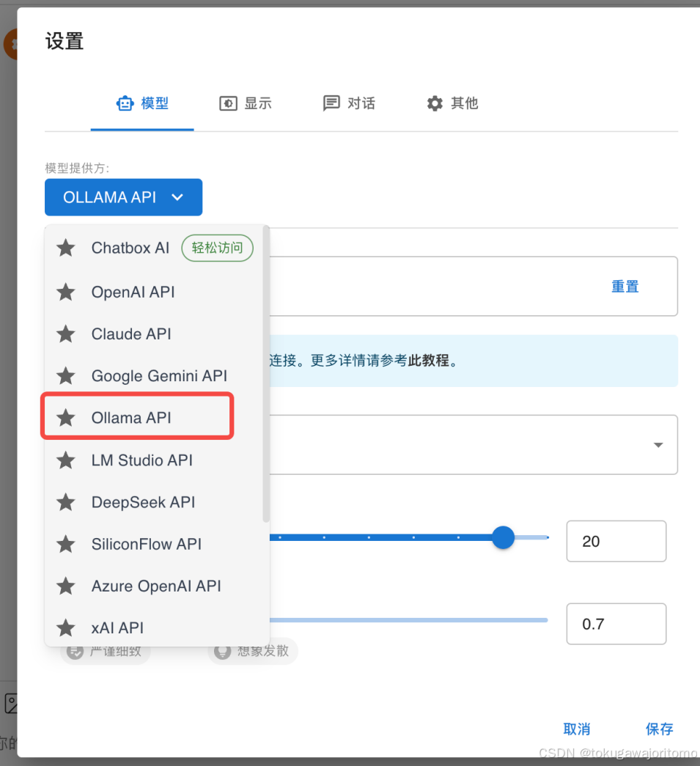Screen dimensions: 700x766
Task: Select the 模型 settings tab
Action: 142,103
